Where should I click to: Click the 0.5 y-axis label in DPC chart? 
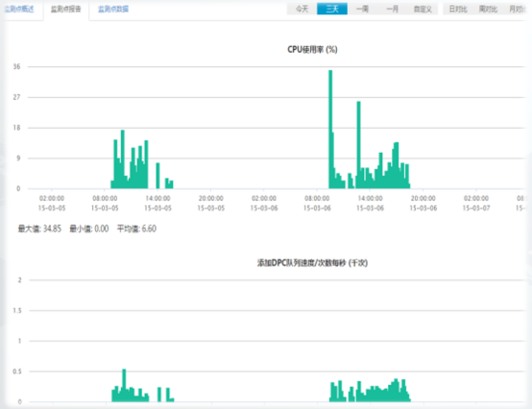point(17,372)
